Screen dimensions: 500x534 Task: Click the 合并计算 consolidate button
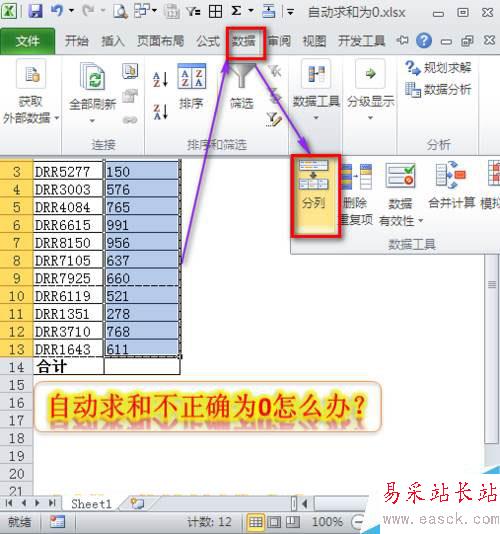click(x=452, y=186)
